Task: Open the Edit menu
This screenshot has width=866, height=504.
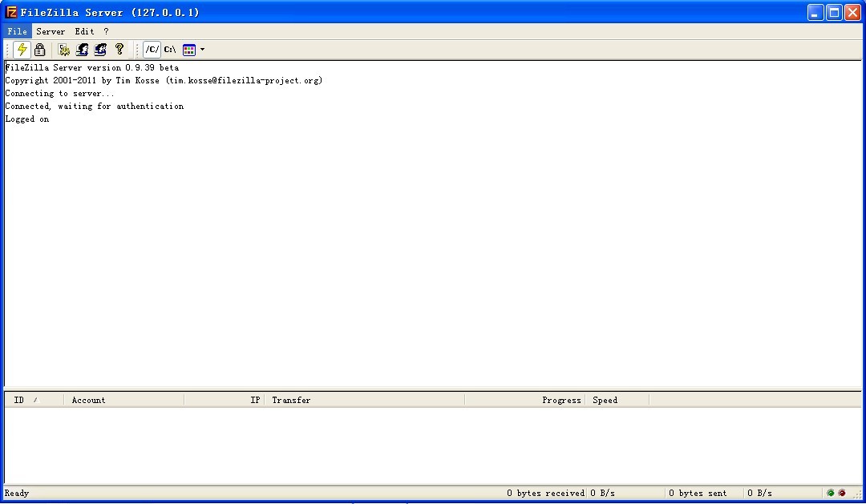Action: [84, 31]
